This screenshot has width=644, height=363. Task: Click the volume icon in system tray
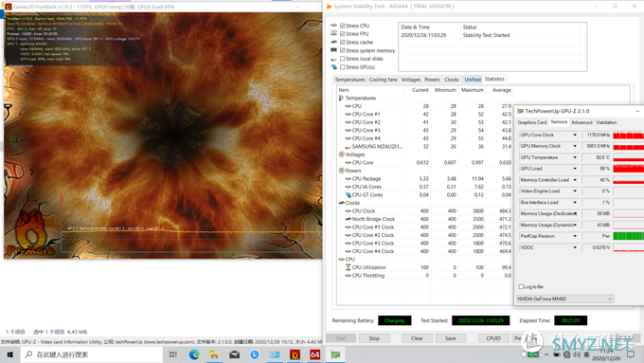point(577,354)
